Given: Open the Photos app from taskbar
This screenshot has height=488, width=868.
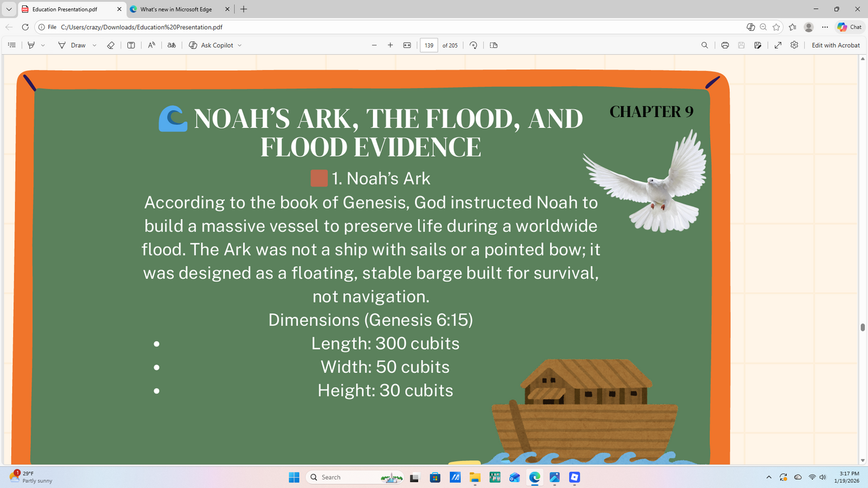Looking at the screenshot, I should [554, 477].
